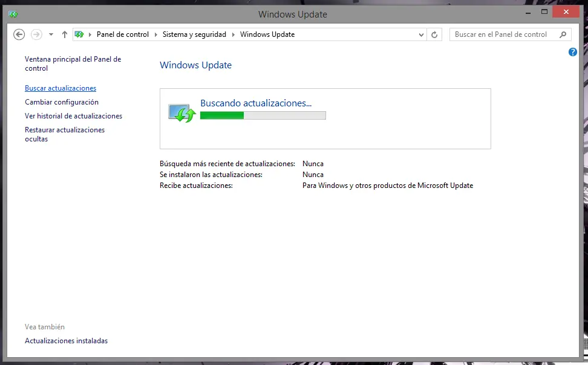Click Buscar actualizaciones link
This screenshot has height=365, width=588.
[60, 88]
